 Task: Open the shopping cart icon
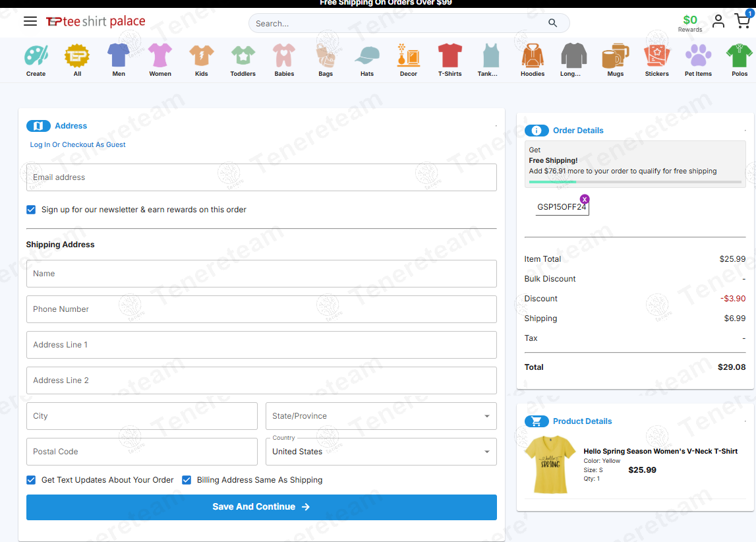coord(743,20)
